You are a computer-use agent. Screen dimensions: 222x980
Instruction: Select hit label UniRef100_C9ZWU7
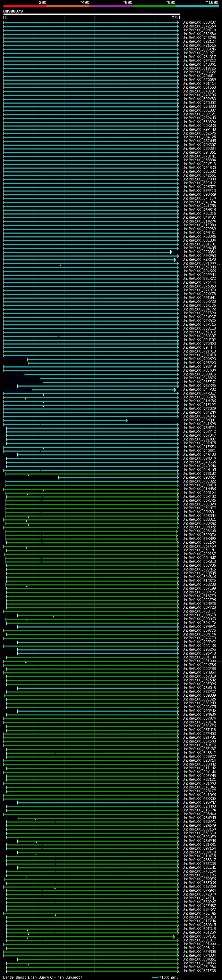tap(199, 439)
